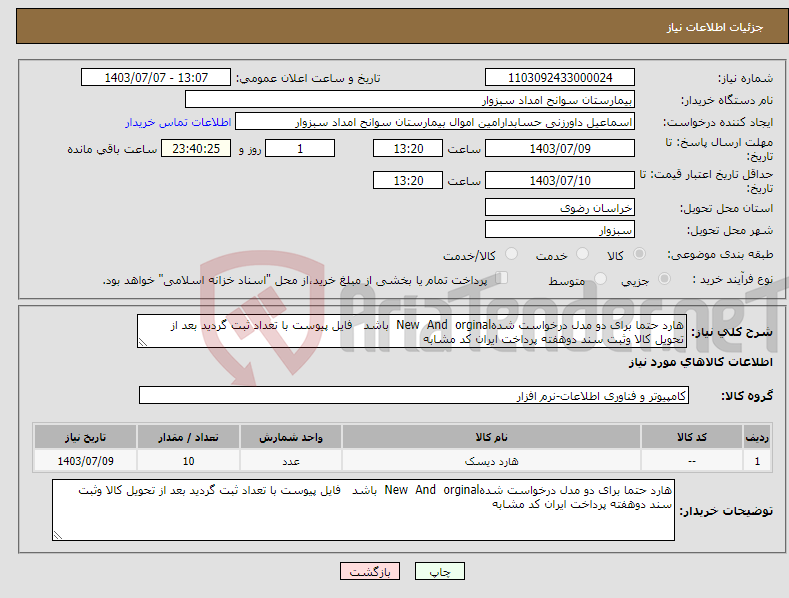The width and height of the screenshot is (789, 598).
Task: Click the request creator name field
Action: [x=435, y=122]
